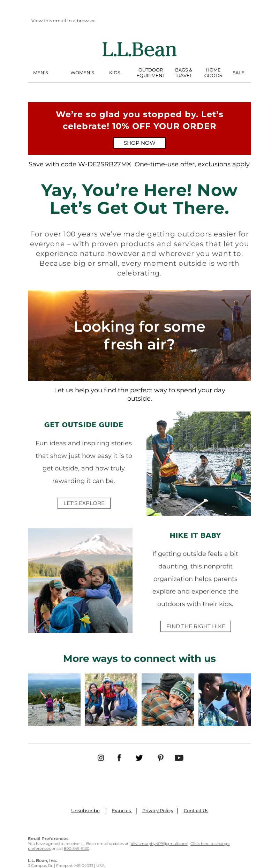Open the Sale navigation item
Image resolution: width=279 pixels, height=868 pixels.
(239, 73)
